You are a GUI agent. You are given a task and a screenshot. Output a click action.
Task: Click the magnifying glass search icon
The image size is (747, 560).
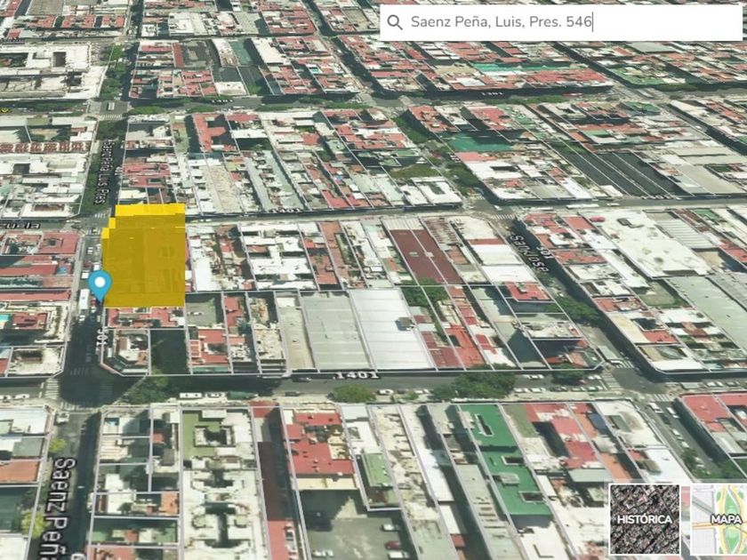tap(395, 22)
